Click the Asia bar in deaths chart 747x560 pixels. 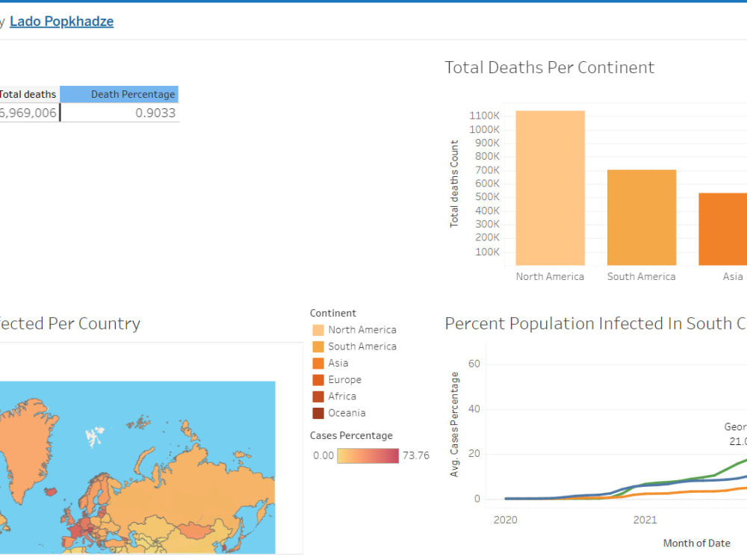click(x=722, y=229)
